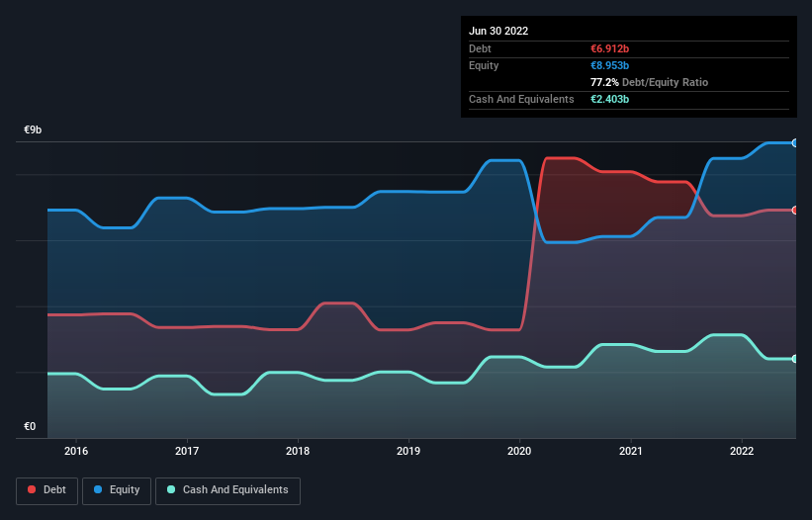Click the Equity label in the tooltip

tap(484, 65)
